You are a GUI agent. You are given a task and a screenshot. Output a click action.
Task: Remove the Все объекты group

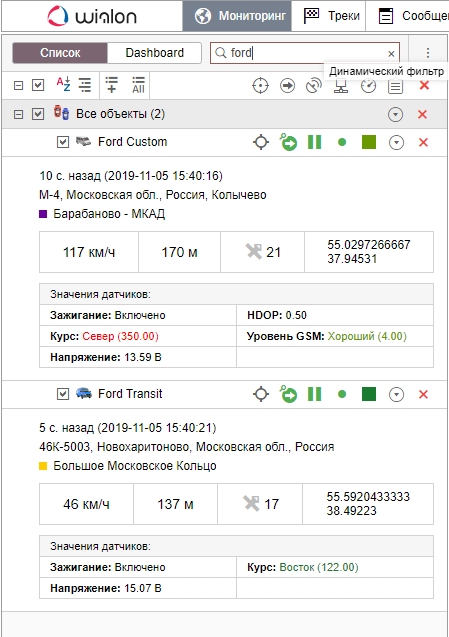point(423,115)
